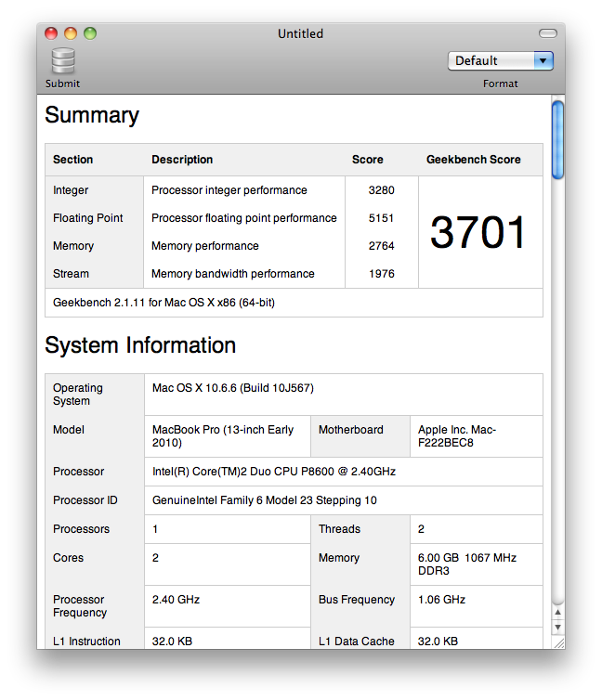Select the Memory score 2764
Screen dimensions: 602x700
click(382, 246)
